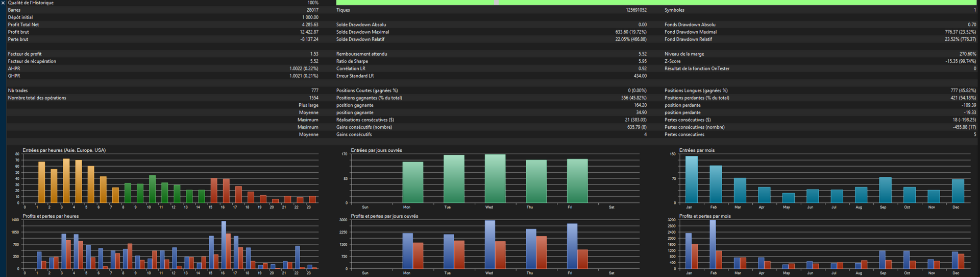Select the gross profit value "12 422.87"
The image size is (980, 277).
[309, 32]
